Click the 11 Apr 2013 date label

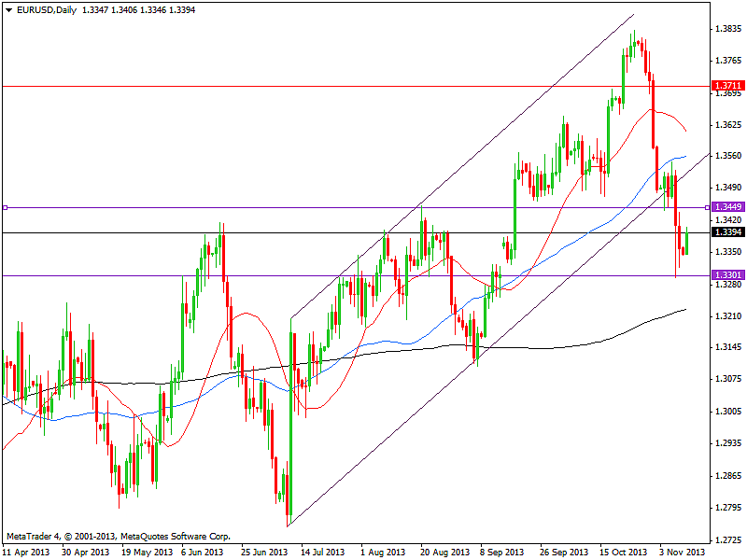(x=25, y=552)
